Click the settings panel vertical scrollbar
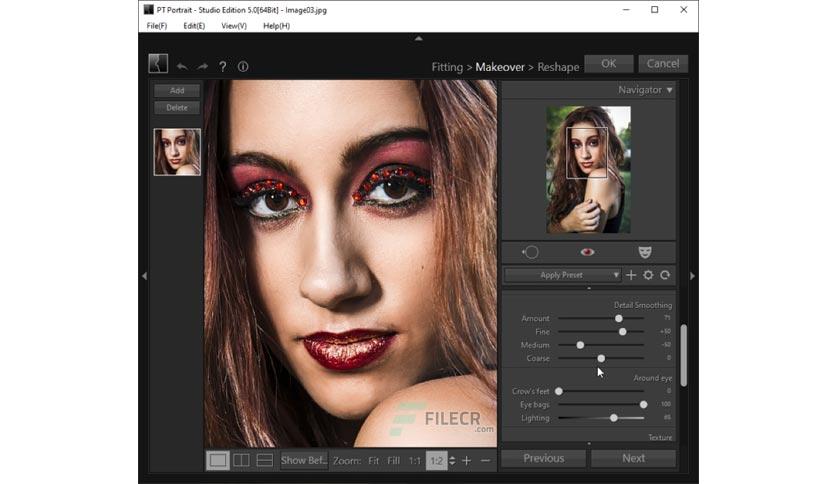Image resolution: width=836 pixels, height=484 pixels. pyautogui.click(x=684, y=355)
